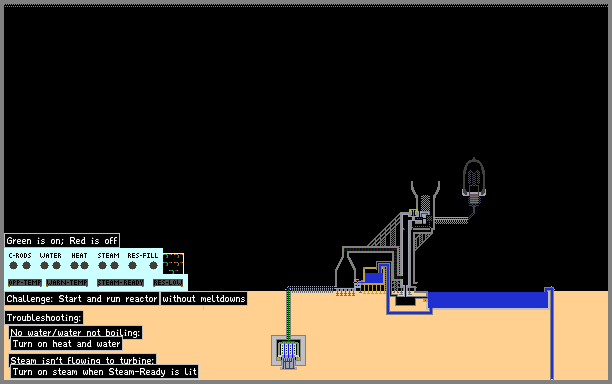Click the OFF-TEMP indicator light

point(25,283)
